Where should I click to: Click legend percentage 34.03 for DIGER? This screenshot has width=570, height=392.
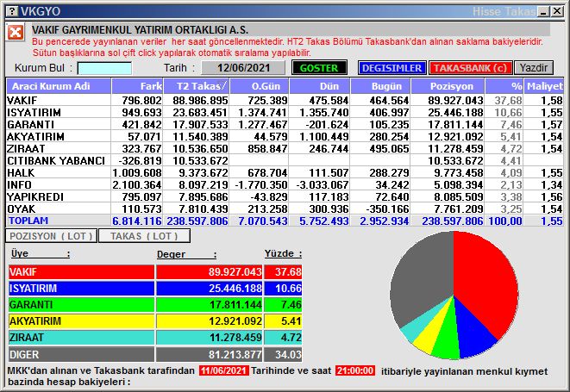288,354
